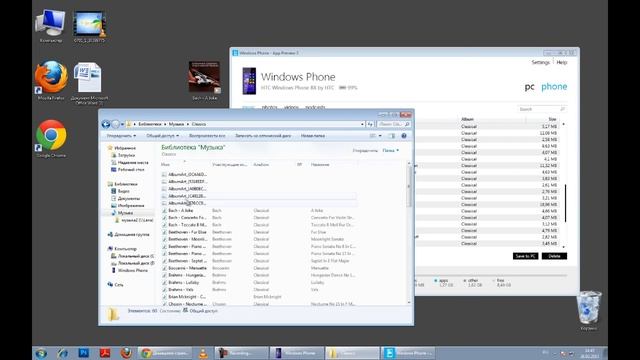Open VLC cone icon in the taskbar
This screenshot has width=640, height=360.
(203, 353)
